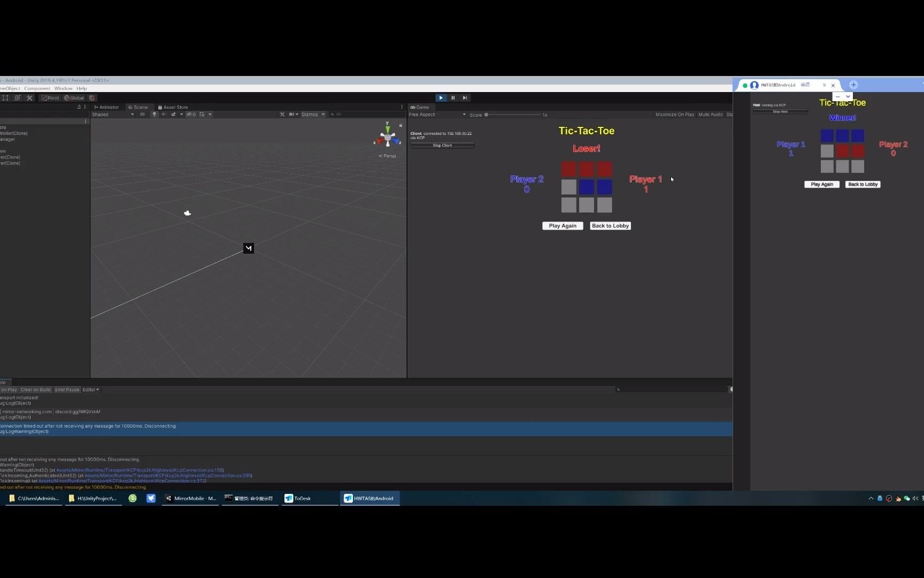The height and width of the screenshot is (578, 924).
Task: Click bottom-left gray tile in Unity board
Action: 569,205
